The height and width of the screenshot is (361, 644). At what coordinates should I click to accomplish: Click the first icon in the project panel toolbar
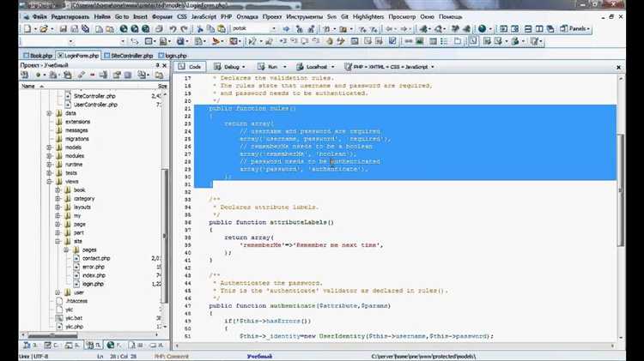click(x=25, y=75)
